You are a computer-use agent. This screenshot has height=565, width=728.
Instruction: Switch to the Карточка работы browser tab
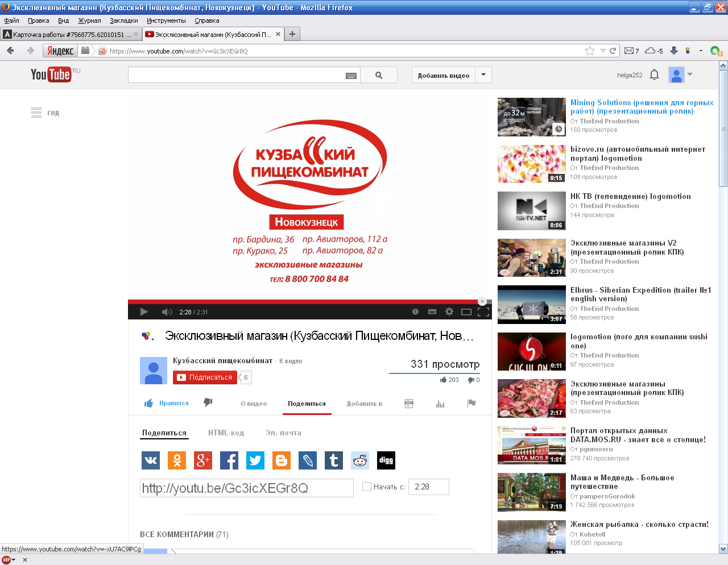click(x=71, y=34)
